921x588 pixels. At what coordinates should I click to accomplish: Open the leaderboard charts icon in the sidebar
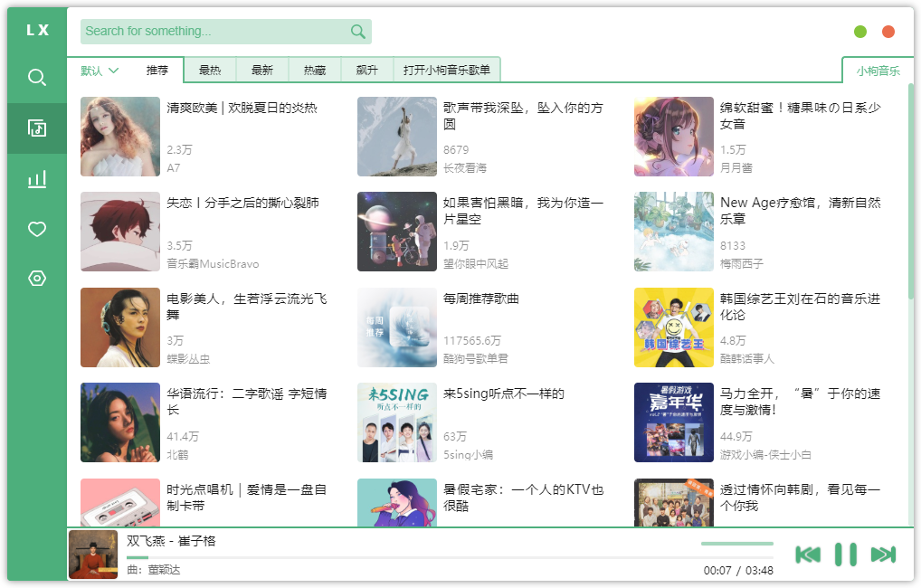[x=36, y=178]
